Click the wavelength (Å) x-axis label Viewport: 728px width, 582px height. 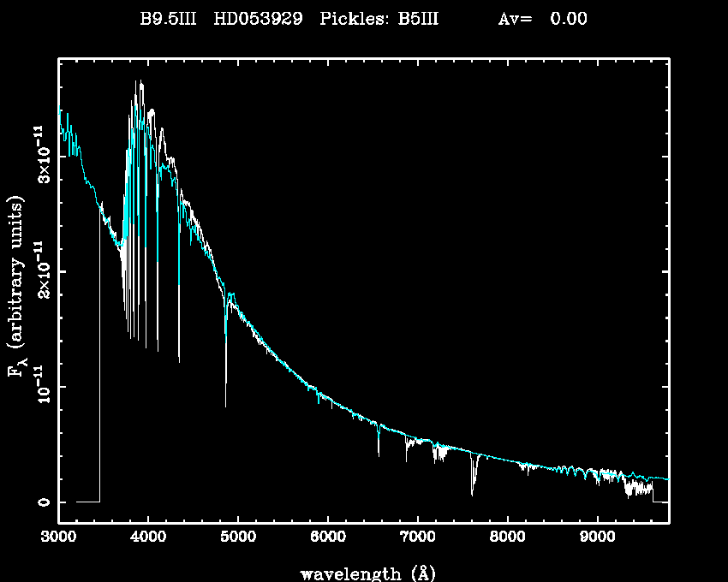click(x=361, y=573)
